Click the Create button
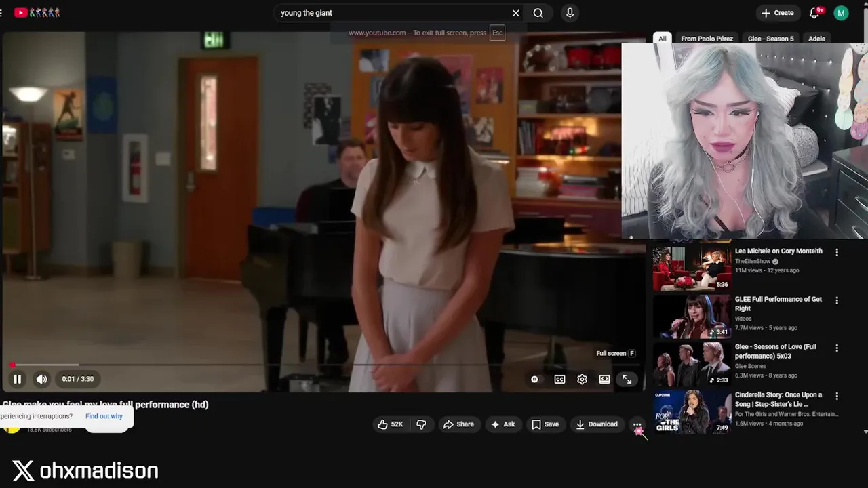Viewport: 868px width, 488px height. [x=778, y=13]
